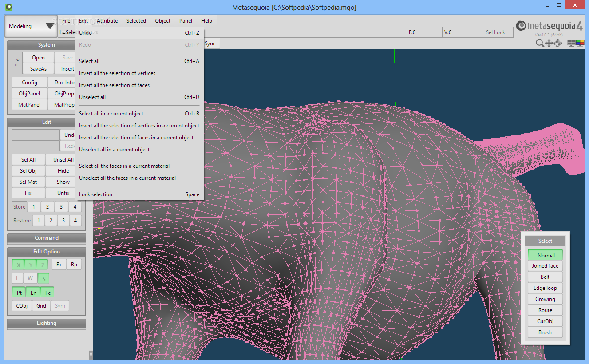This screenshot has width=589, height=364.
Task: Select the zoom magnifier view tool
Action: point(540,43)
